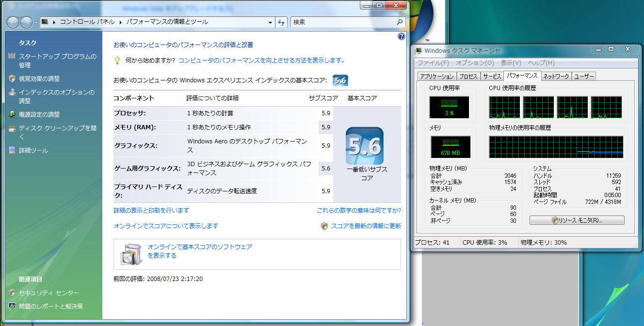Click the リソース モニタ(R)... button
The width and height of the screenshot is (644, 326).
pyautogui.click(x=577, y=220)
